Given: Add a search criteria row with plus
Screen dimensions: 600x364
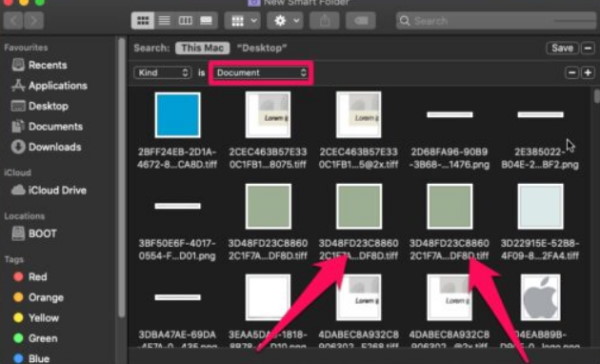Looking at the screenshot, I should 588,73.
